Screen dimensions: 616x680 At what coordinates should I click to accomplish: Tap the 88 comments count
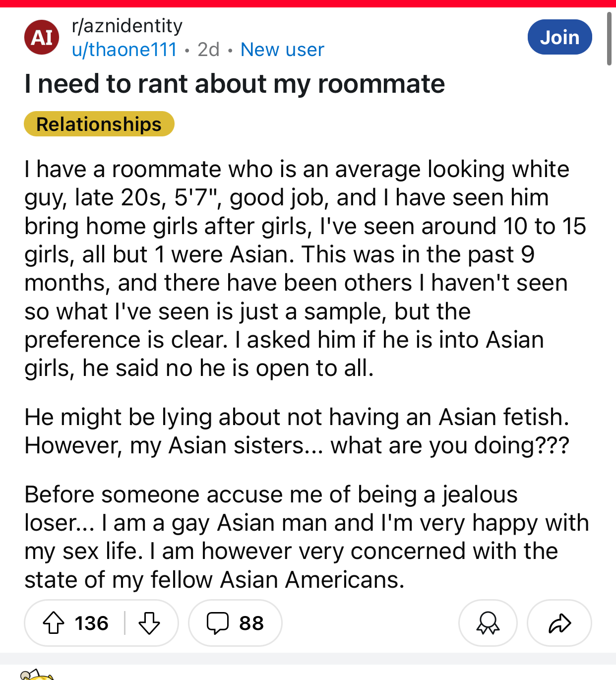[x=251, y=623]
